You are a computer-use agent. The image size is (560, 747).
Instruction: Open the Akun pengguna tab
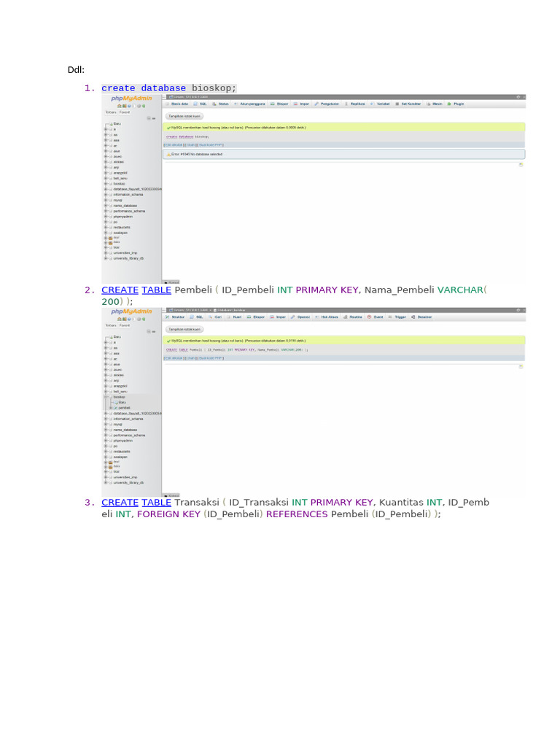click(249, 104)
